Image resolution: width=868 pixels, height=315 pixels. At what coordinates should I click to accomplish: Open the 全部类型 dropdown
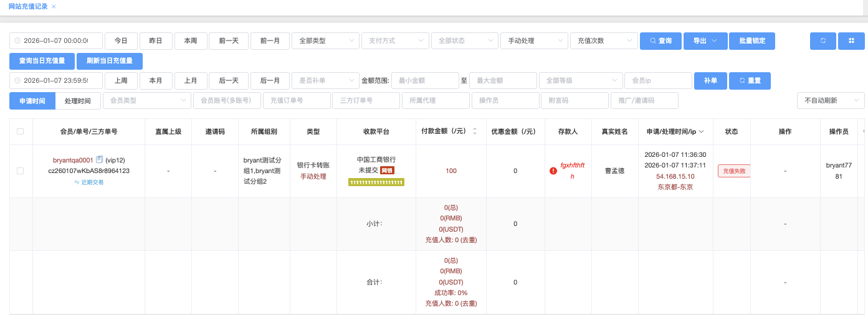325,41
